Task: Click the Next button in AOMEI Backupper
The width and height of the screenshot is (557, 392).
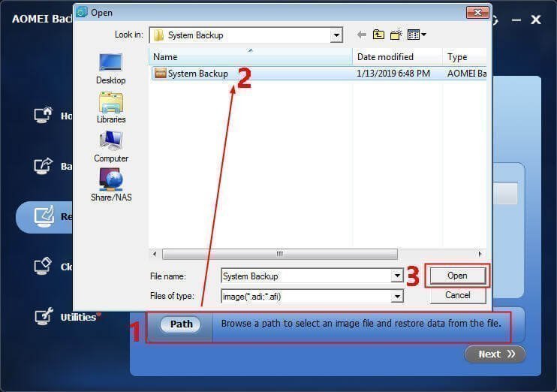Action: [x=495, y=354]
